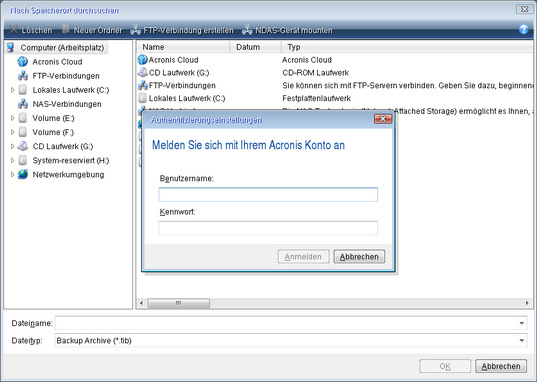Click the Dateiname text field

pyautogui.click(x=286, y=323)
